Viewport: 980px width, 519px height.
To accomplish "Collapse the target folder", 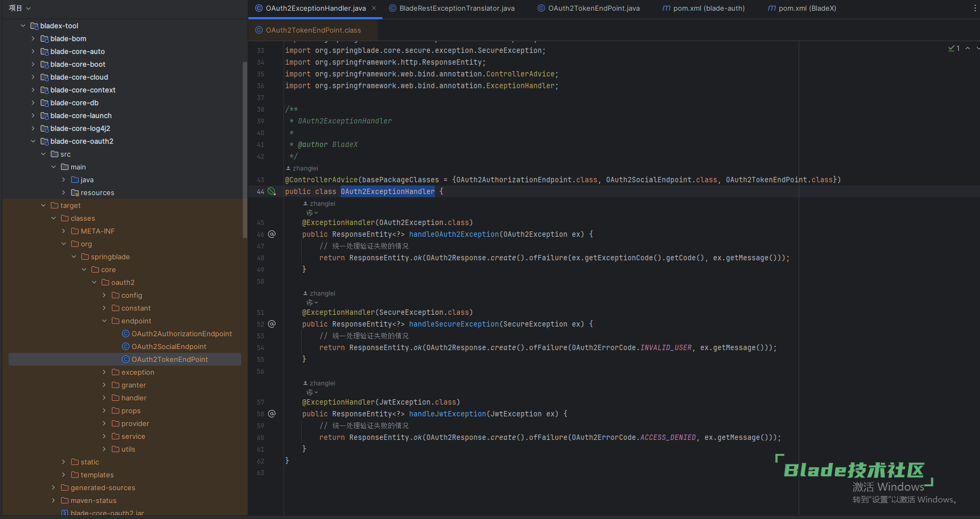I will pos(43,205).
